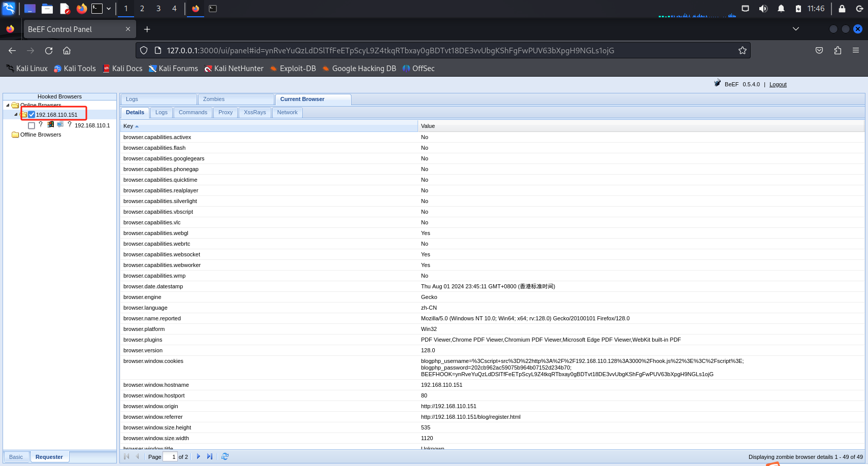The image size is (868, 466).
Task: Go to next page using blue arrow icon
Action: click(x=198, y=456)
